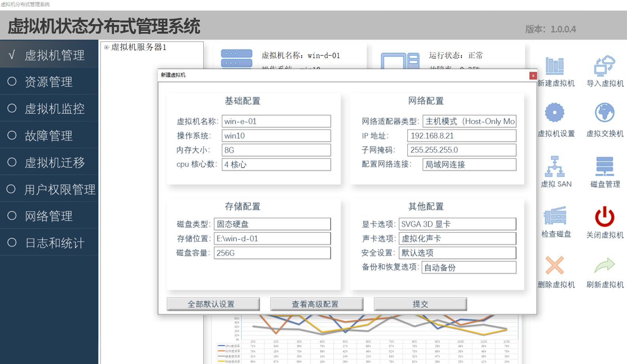
Task: Click the 虚拟机名称: win-d-01 text
Action: (x=301, y=55)
